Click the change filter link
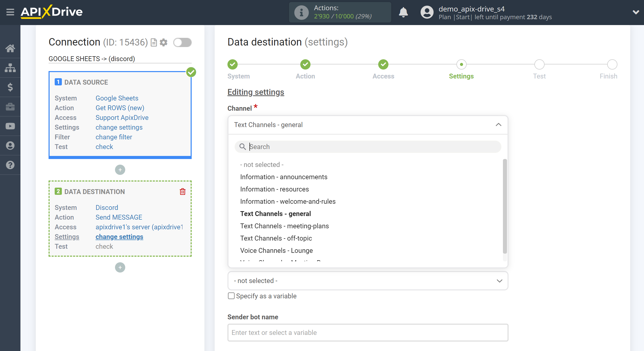The height and width of the screenshot is (351, 644). click(x=114, y=137)
